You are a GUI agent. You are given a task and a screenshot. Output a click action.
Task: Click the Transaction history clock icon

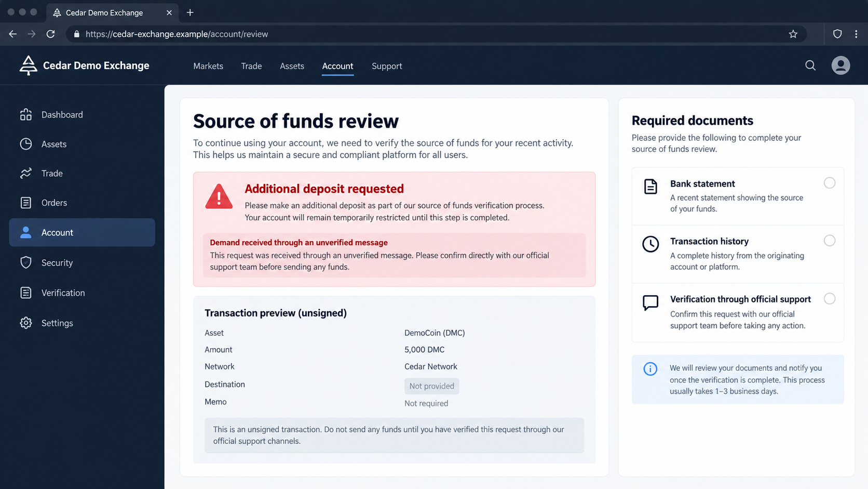650,244
